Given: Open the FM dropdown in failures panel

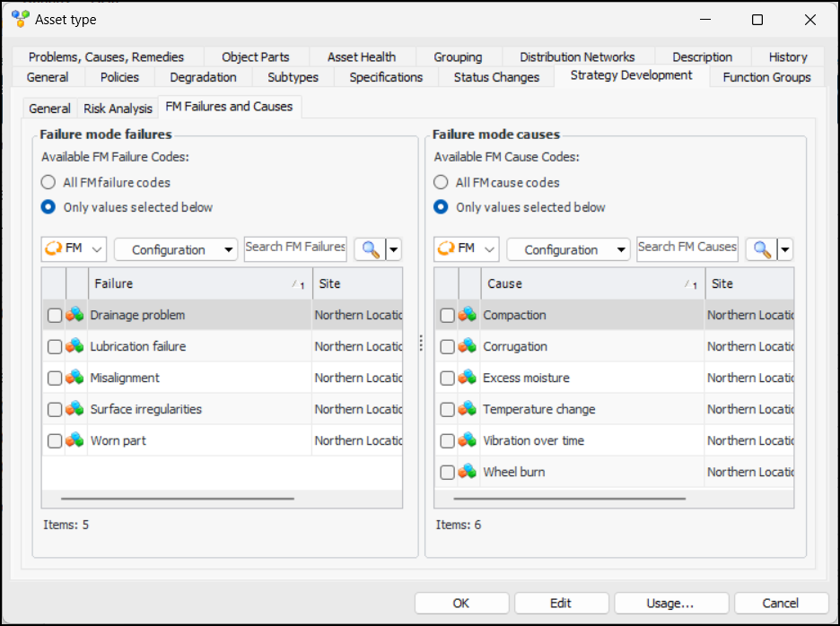Looking at the screenshot, I should (74, 249).
